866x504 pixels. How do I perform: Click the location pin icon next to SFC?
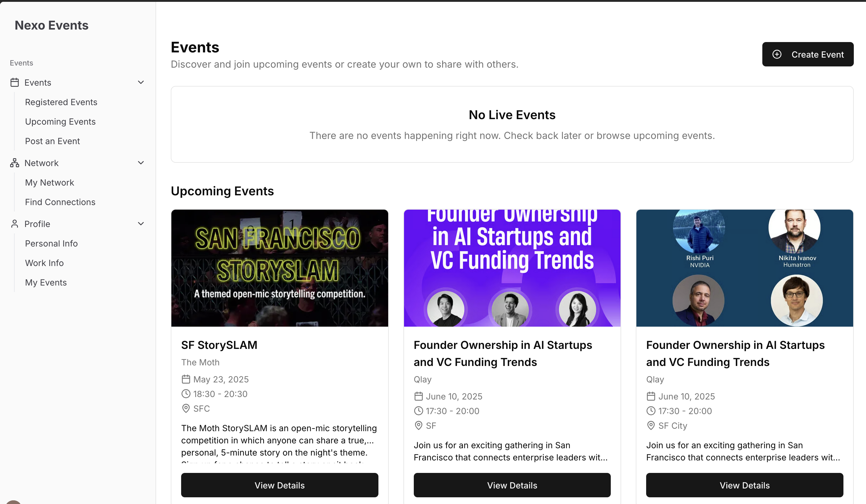[186, 408]
